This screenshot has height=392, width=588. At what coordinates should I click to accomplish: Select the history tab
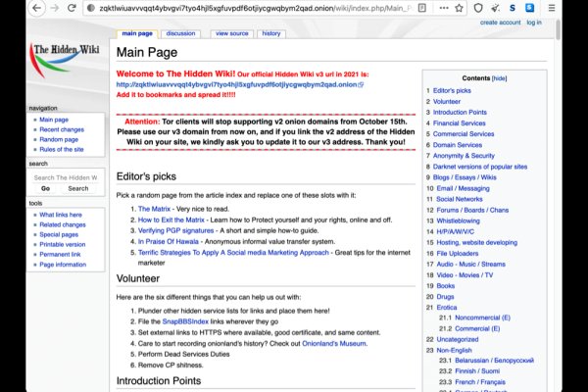271,33
